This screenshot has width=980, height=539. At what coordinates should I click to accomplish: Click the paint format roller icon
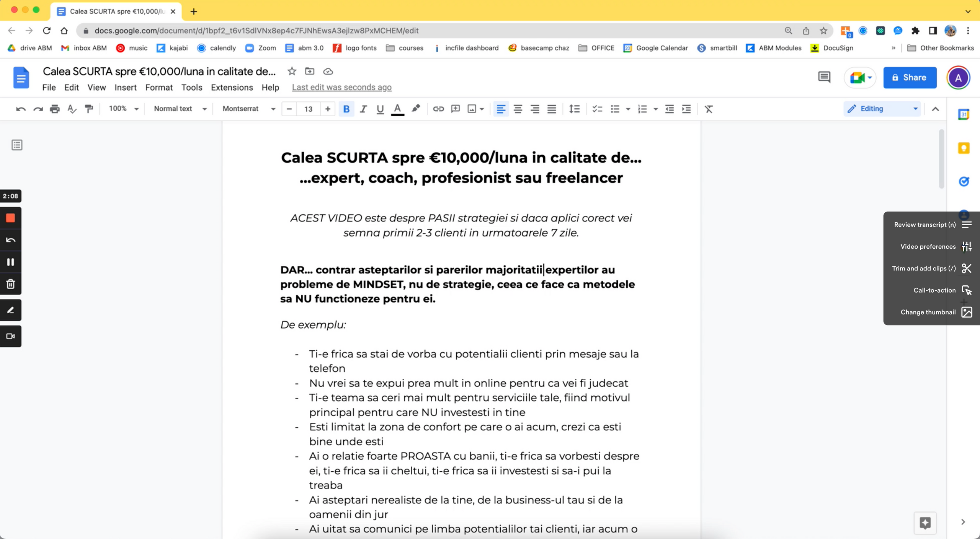pyautogui.click(x=89, y=109)
